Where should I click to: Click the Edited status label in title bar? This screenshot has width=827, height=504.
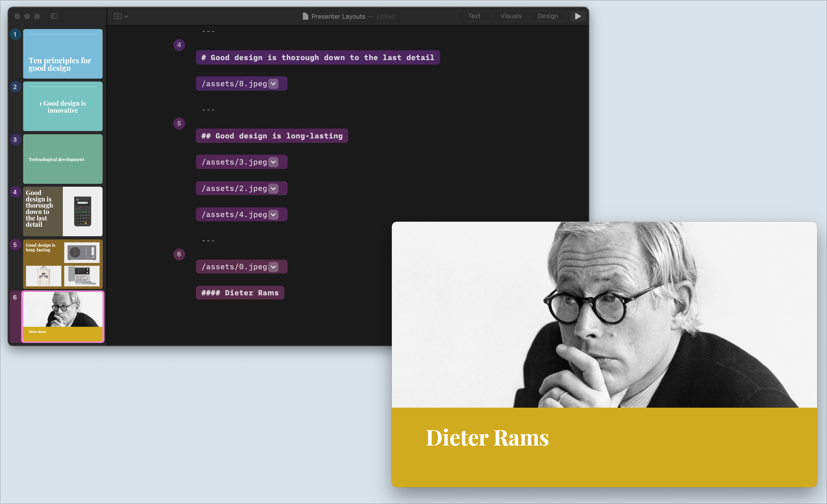[x=386, y=17]
